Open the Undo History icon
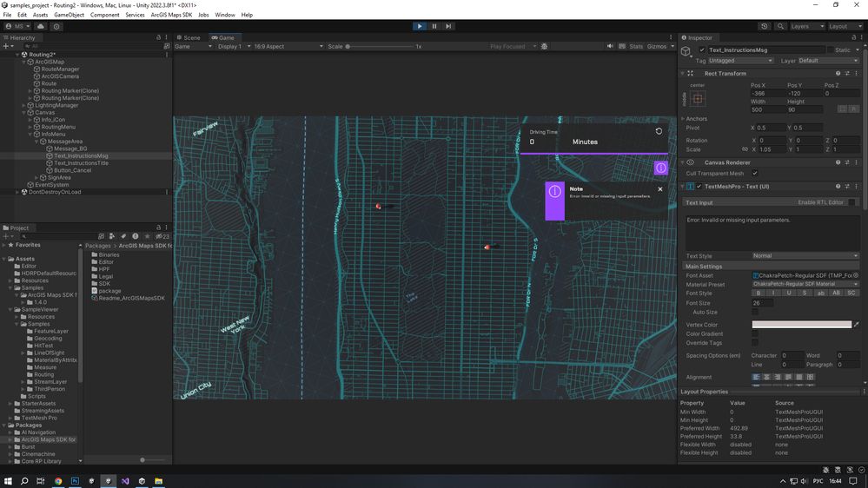Viewport: 868px width, 488px height. click(x=764, y=27)
